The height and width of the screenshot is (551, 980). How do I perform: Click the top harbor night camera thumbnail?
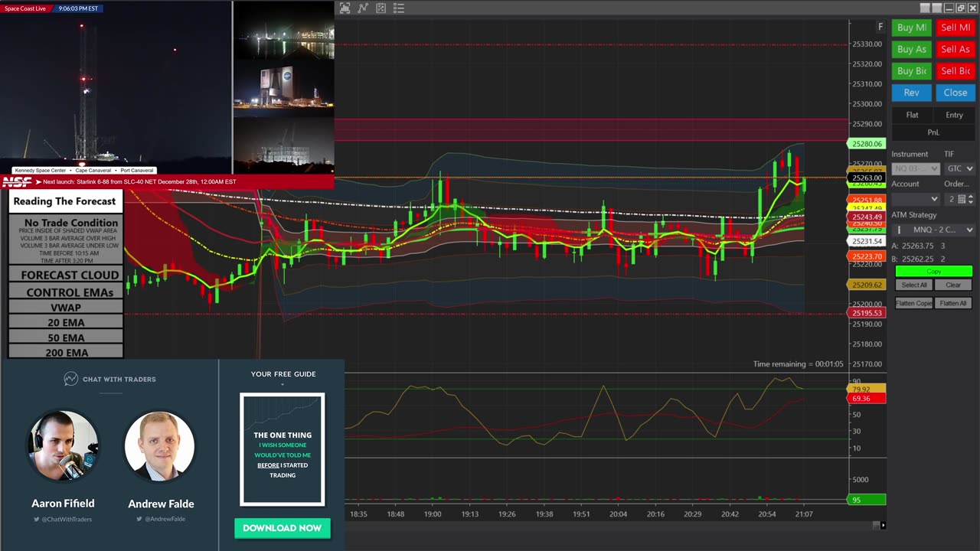pos(283,31)
